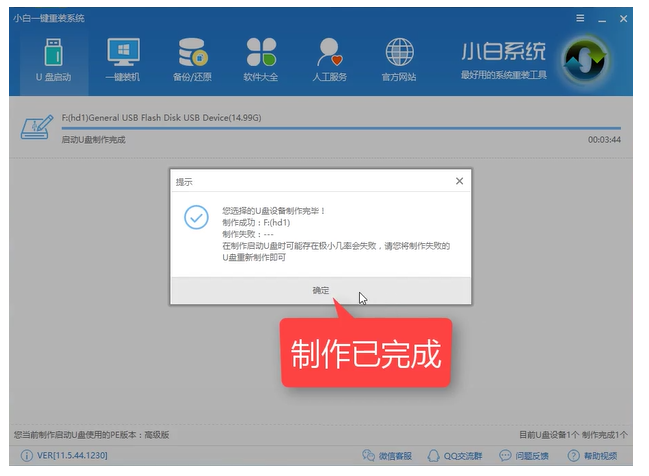Click the round 小白系统 logo icon
Viewport: 649px width, 476px height.
pos(585,61)
